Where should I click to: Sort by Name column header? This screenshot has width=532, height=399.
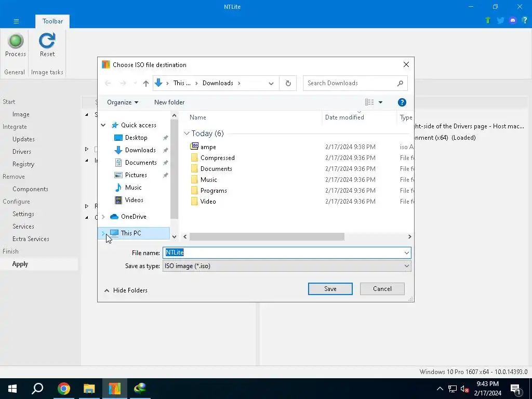pos(198,117)
